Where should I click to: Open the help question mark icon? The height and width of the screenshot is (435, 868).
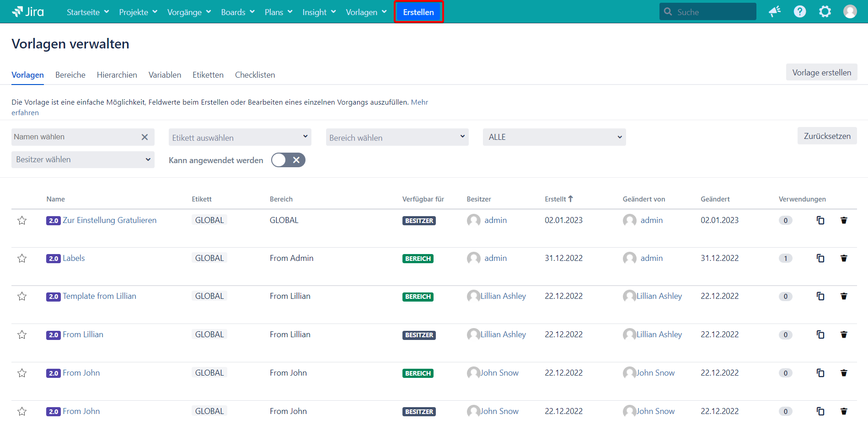(799, 12)
